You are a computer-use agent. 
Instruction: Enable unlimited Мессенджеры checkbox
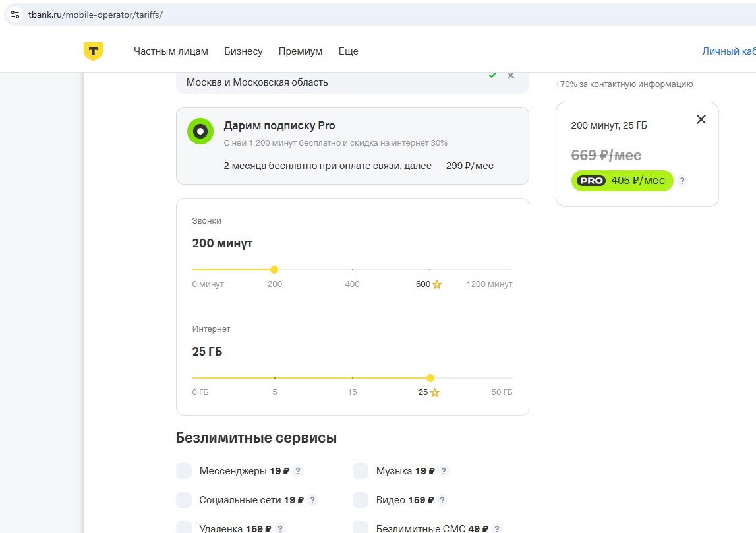(184, 471)
